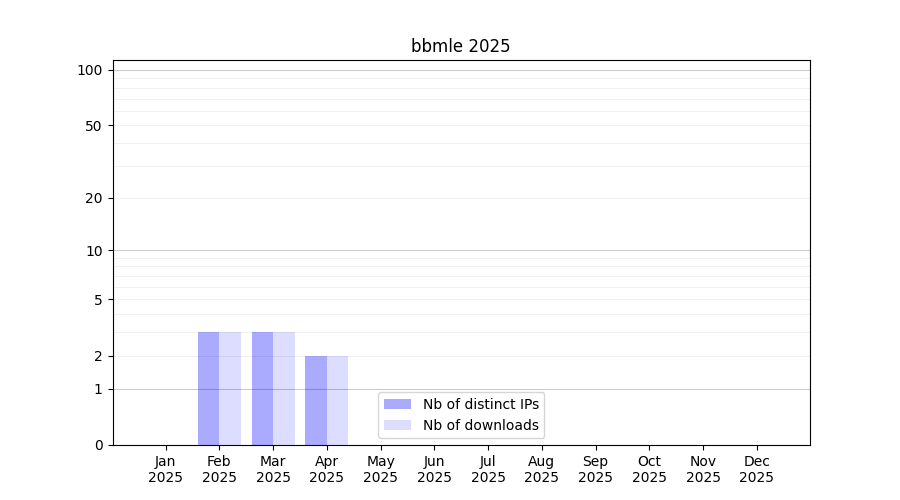
Task: Select the lighter Mar 2025 downloads bar
Action: coord(284,388)
